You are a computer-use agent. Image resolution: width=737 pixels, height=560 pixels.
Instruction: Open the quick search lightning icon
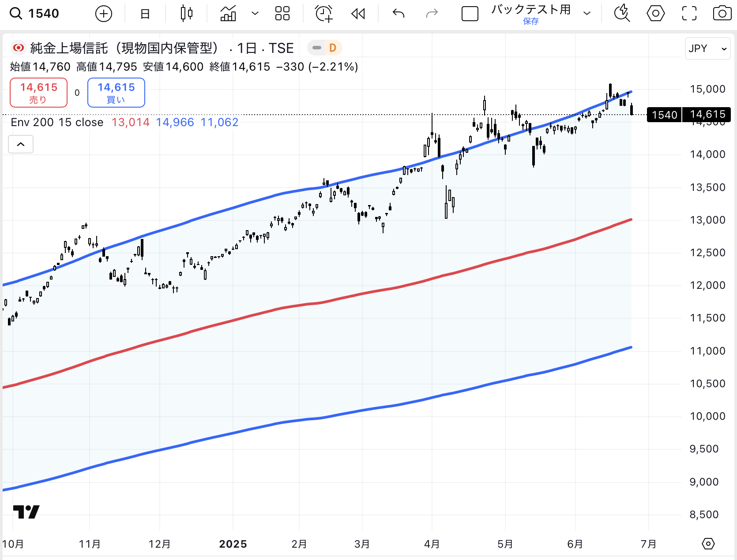click(622, 14)
